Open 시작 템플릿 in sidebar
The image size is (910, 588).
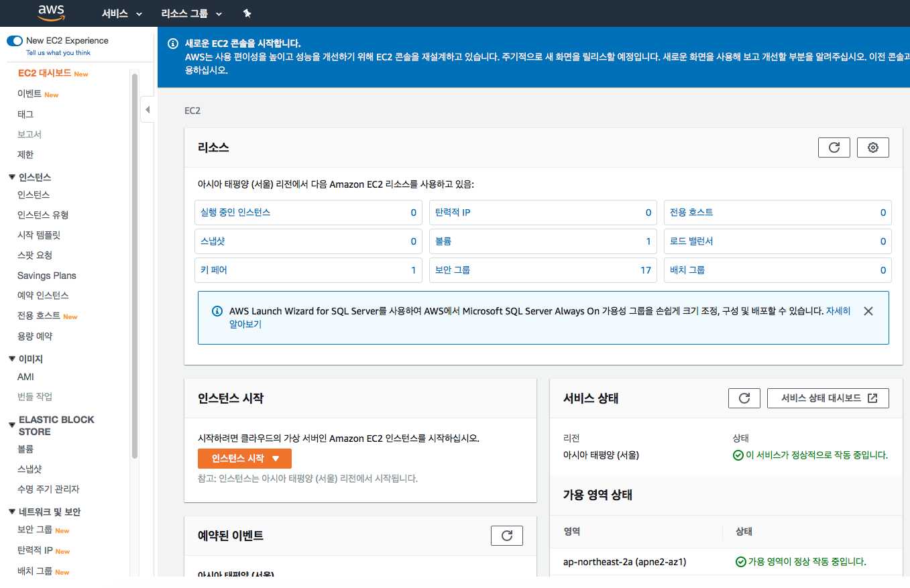(39, 235)
